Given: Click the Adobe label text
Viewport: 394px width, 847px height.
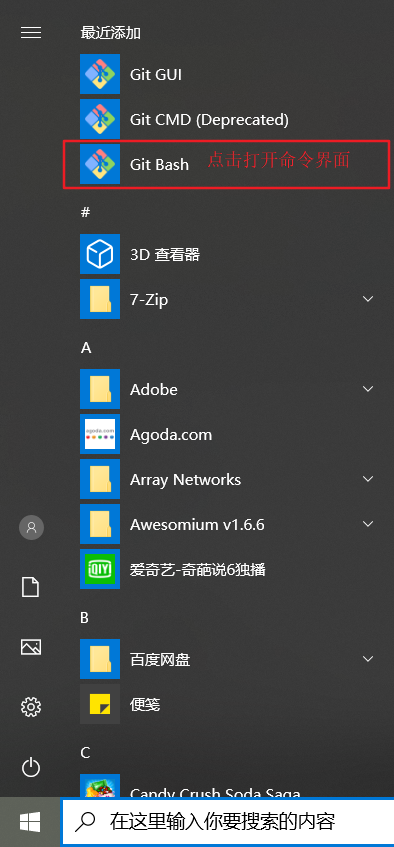Looking at the screenshot, I should (x=153, y=389).
